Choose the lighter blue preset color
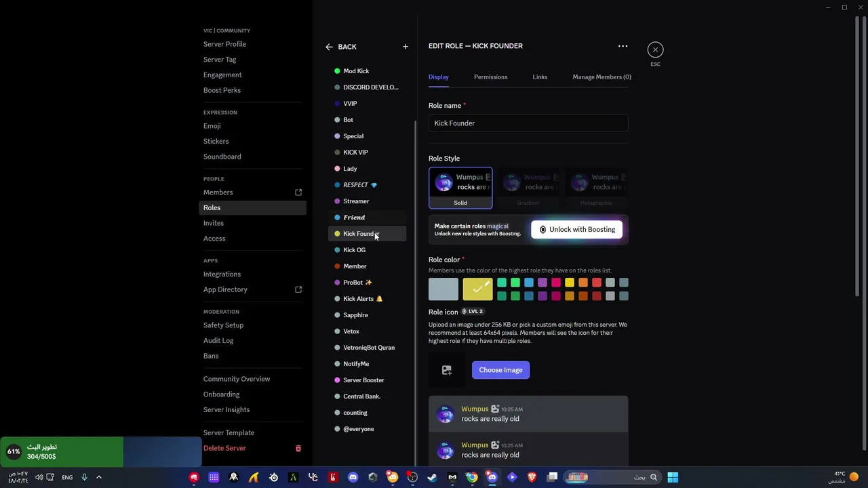Viewport: 868px width, 488px height. tap(529, 283)
